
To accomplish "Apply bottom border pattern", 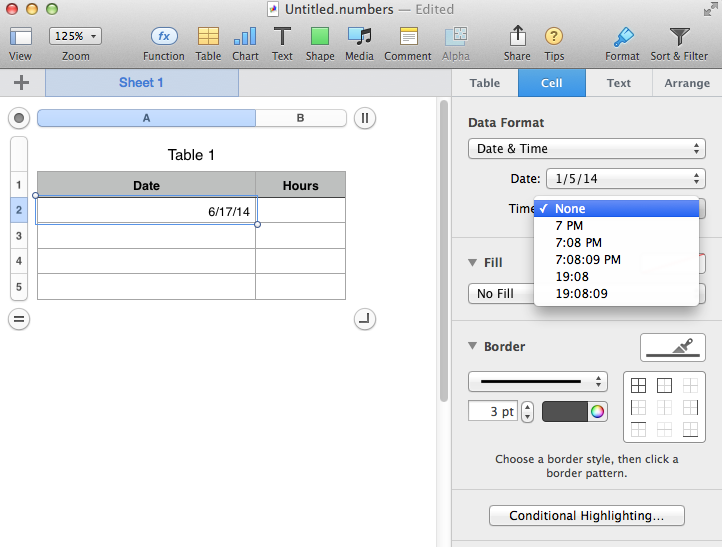I will [x=690, y=430].
